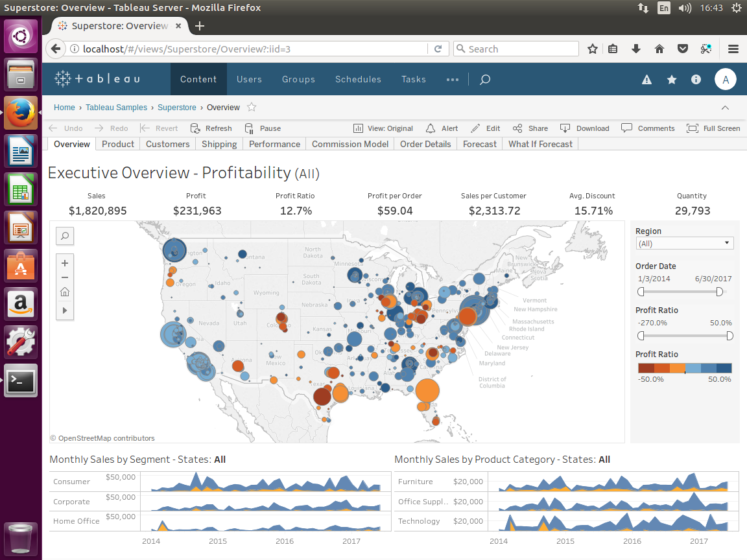Open the Users menu in navigation
747x560 pixels.
click(249, 80)
